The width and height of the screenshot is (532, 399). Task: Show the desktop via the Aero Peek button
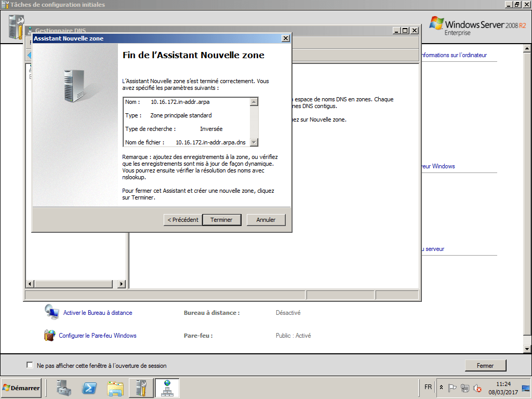pos(526,388)
